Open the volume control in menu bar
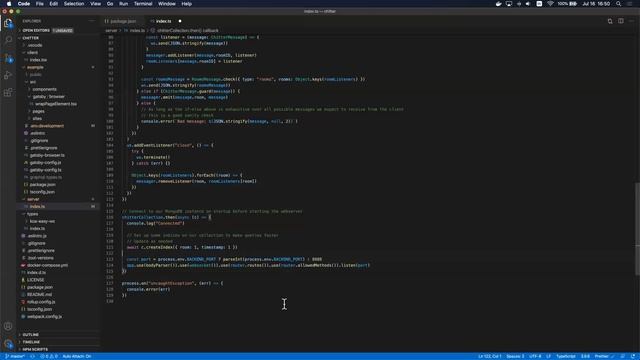 (x=528, y=4)
